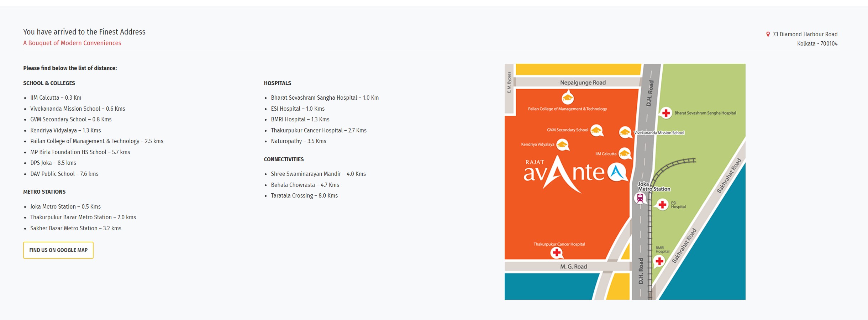This screenshot has height=320, width=868.
Task: Click 'MP Birla Foundation HS School' item
Action: pos(80,152)
